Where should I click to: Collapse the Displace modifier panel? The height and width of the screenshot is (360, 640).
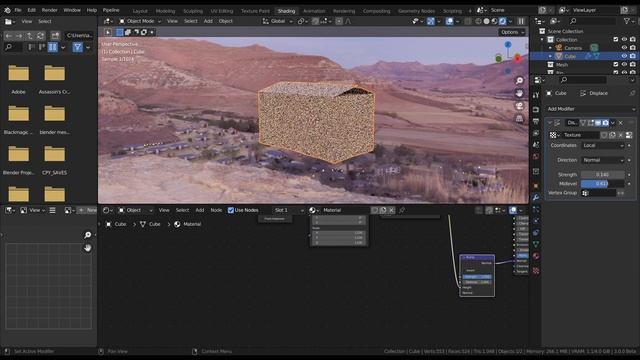550,123
